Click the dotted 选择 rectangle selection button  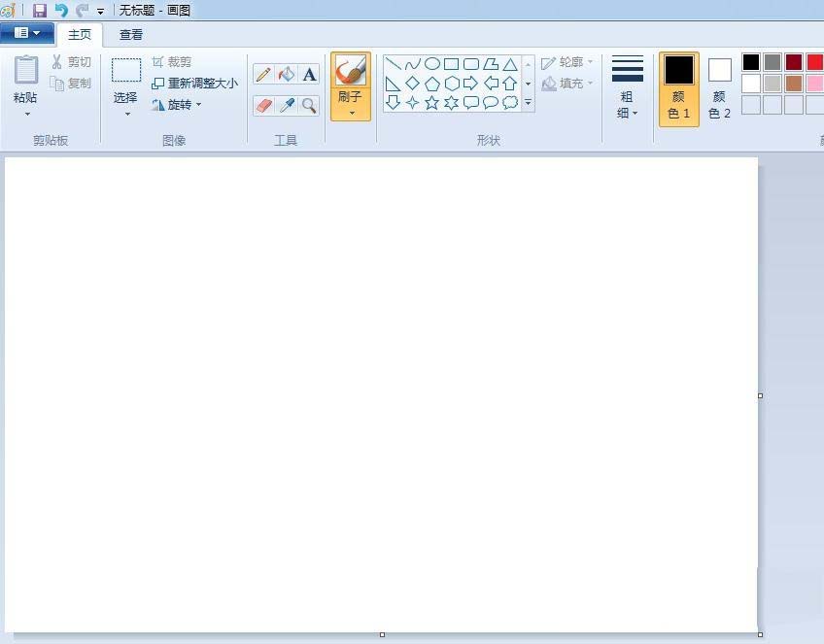(x=126, y=70)
